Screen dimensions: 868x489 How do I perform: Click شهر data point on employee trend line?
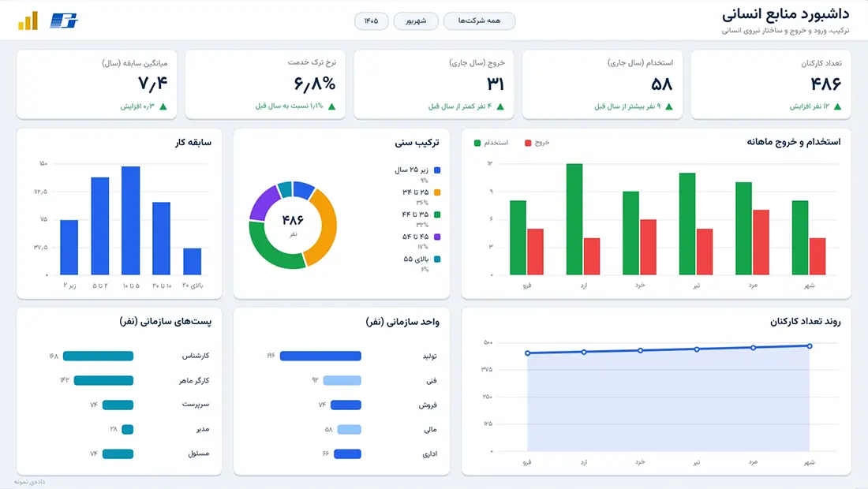point(810,346)
